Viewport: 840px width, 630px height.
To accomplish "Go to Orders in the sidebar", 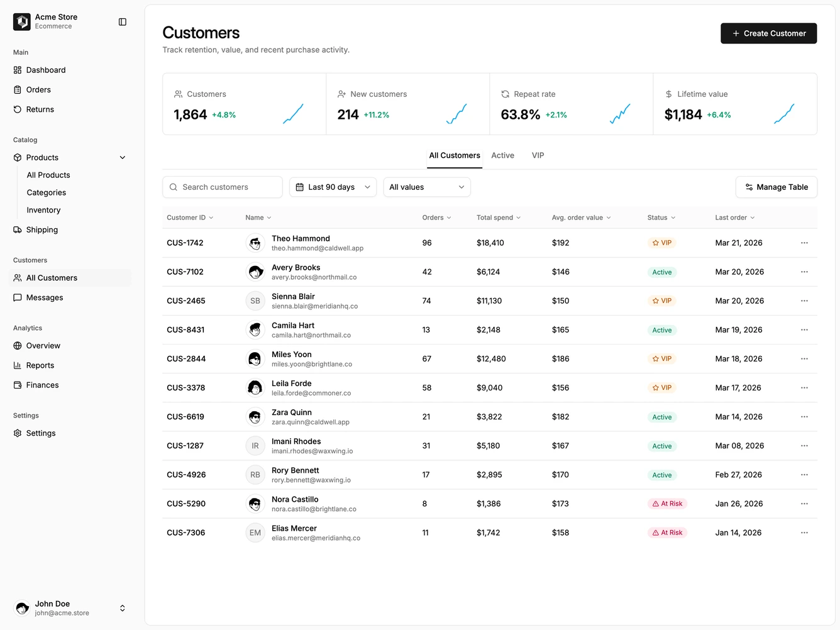I will tap(70, 90).
